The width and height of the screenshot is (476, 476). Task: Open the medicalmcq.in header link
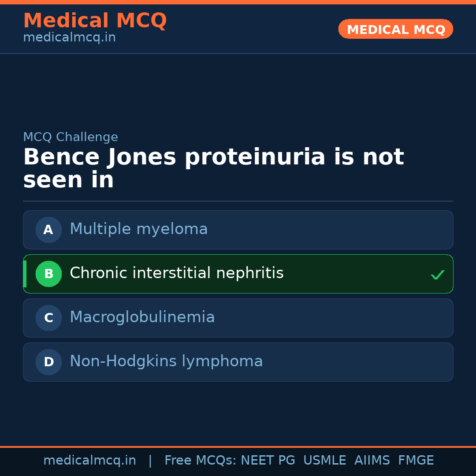tap(69, 37)
